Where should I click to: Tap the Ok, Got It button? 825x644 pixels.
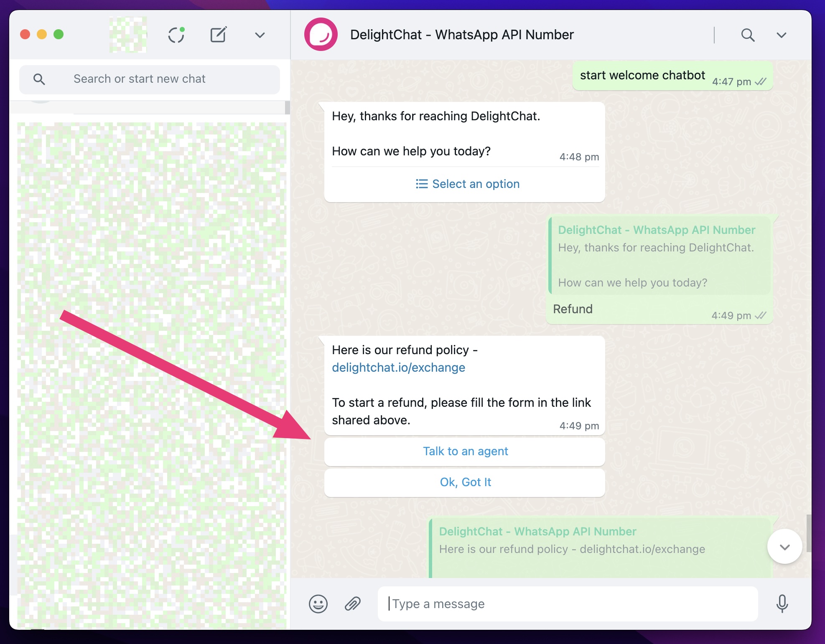(x=465, y=482)
